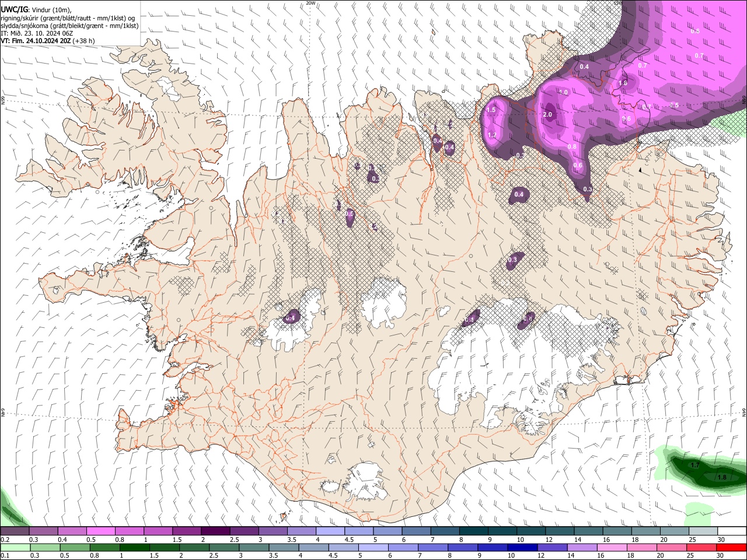The width and height of the screenshot is (747, 560).
Task: Click the '20W' longitude label
Action: pyautogui.click(x=311, y=3)
